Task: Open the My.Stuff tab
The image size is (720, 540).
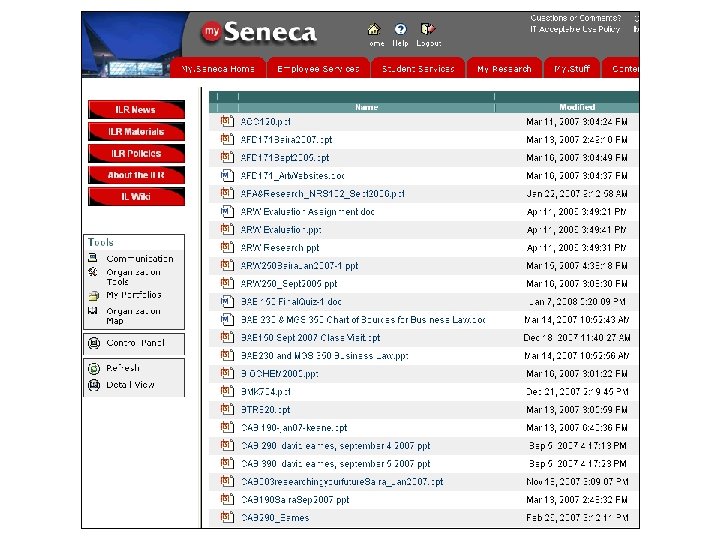Action: coord(572,68)
